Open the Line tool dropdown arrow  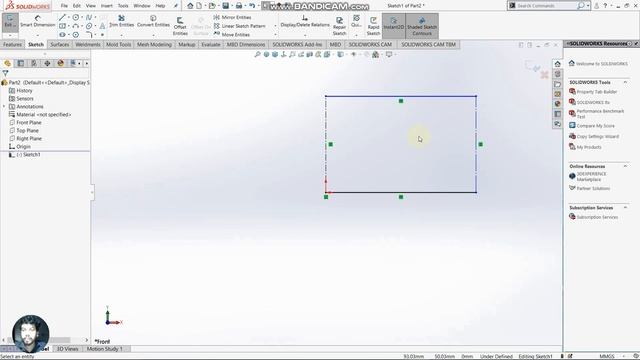tap(68, 18)
